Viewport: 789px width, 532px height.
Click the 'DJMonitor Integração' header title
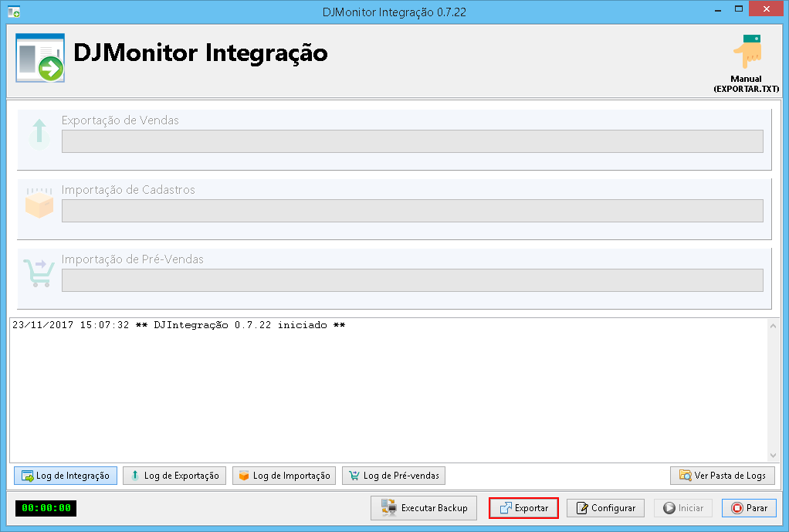[x=200, y=53]
